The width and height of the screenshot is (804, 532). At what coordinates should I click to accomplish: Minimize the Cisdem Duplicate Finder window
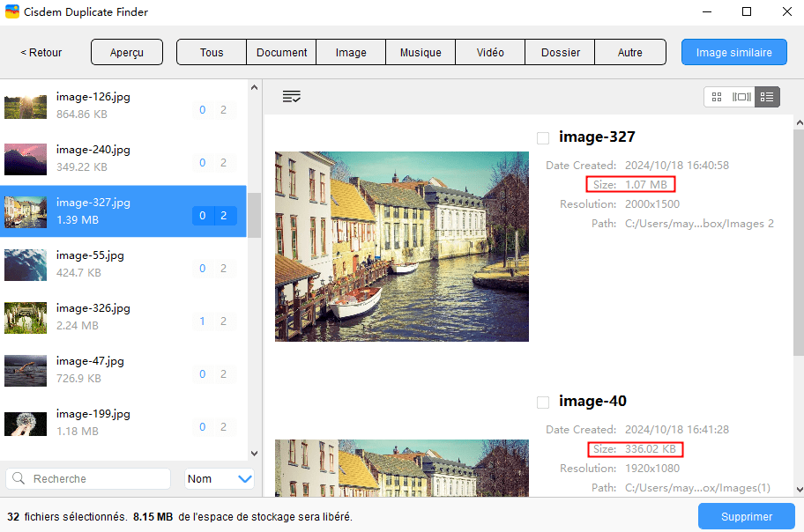coord(707,11)
